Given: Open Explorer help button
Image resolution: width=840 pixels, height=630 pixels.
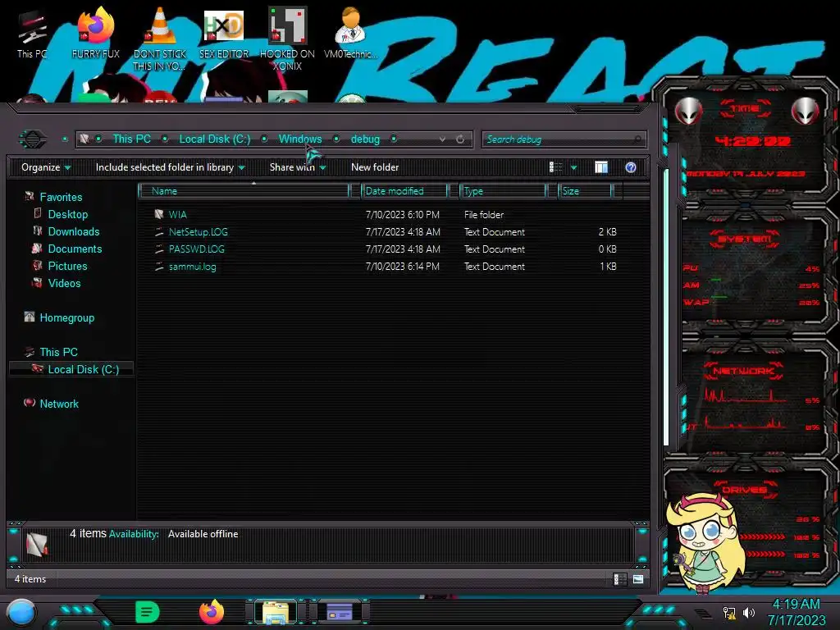Looking at the screenshot, I should tap(631, 167).
